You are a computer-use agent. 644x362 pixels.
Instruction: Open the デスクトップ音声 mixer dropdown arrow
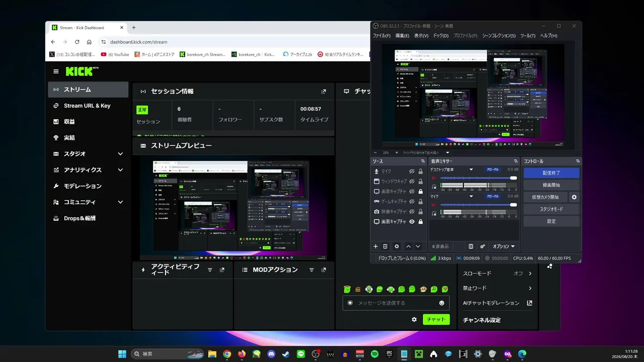[471, 169]
